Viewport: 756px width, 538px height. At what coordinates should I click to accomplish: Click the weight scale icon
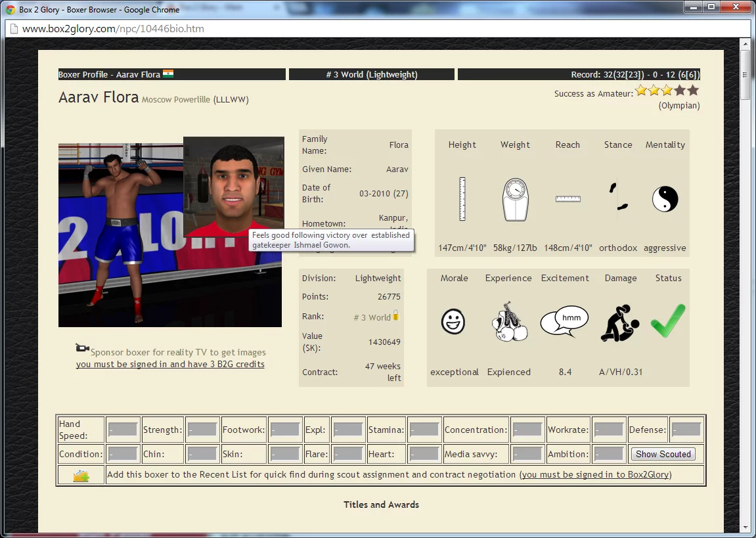click(x=515, y=199)
